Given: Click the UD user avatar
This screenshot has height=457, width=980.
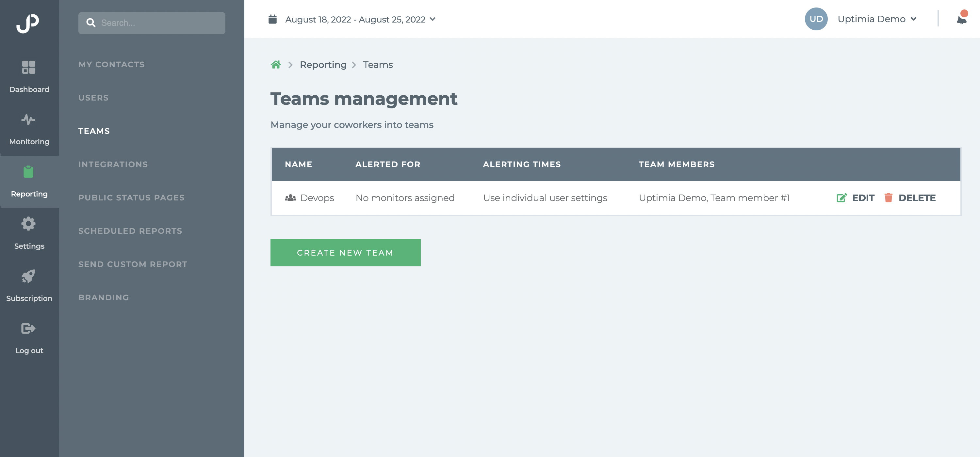Looking at the screenshot, I should pyautogui.click(x=816, y=19).
